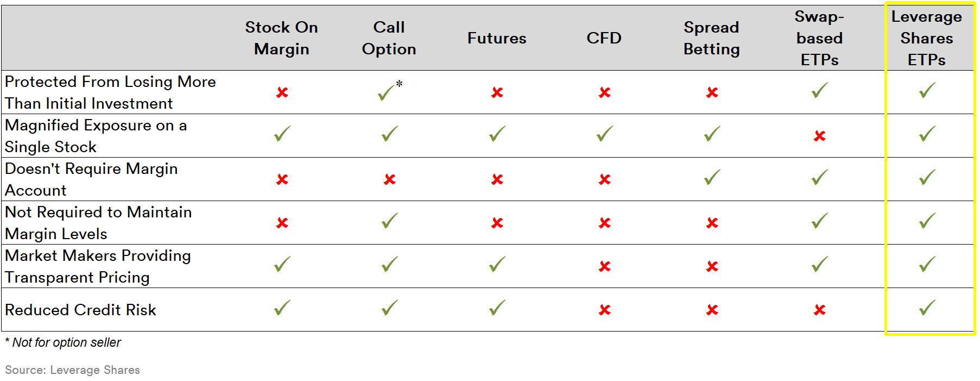Image resolution: width=980 pixels, height=381 pixels.
Task: Click the CFD Reduced Credit Risk red cross
Action: [605, 310]
